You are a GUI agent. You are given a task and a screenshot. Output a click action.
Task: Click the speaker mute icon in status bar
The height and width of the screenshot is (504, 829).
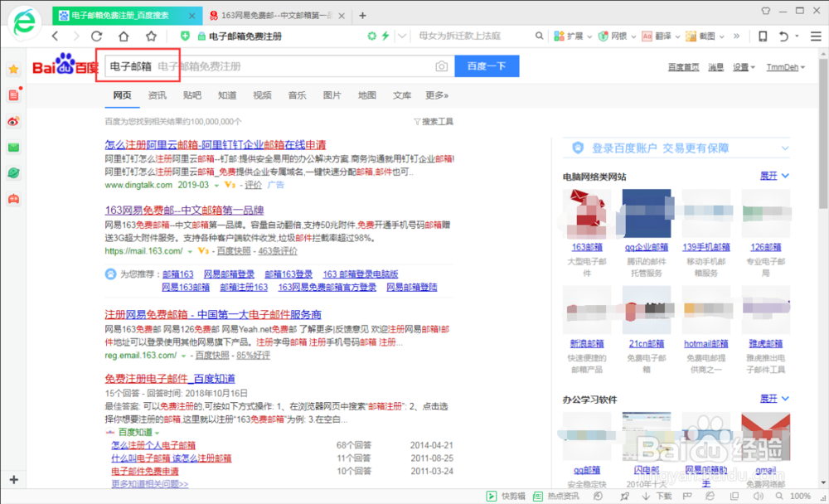[x=759, y=496]
